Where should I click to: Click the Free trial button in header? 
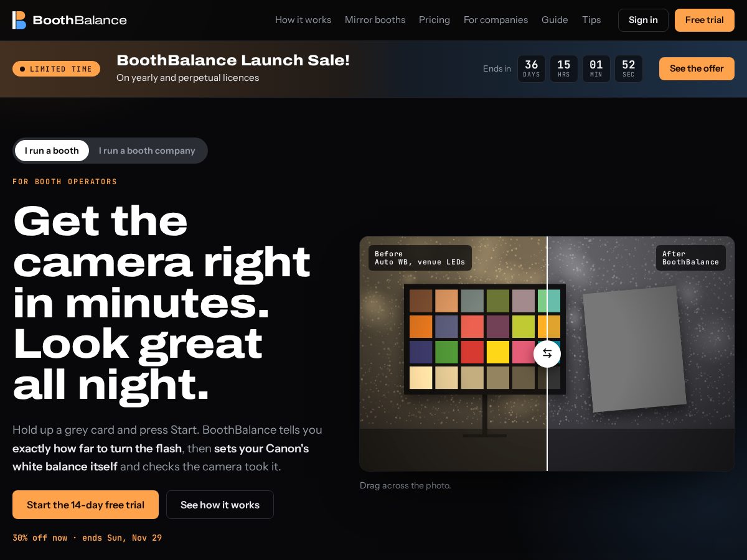[x=705, y=20]
